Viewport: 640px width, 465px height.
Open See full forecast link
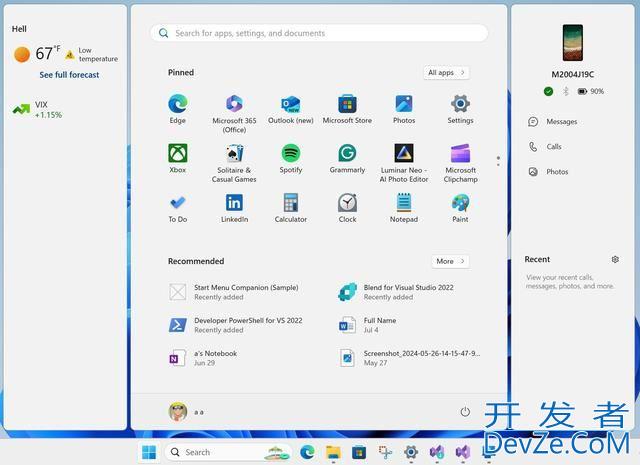(x=69, y=75)
